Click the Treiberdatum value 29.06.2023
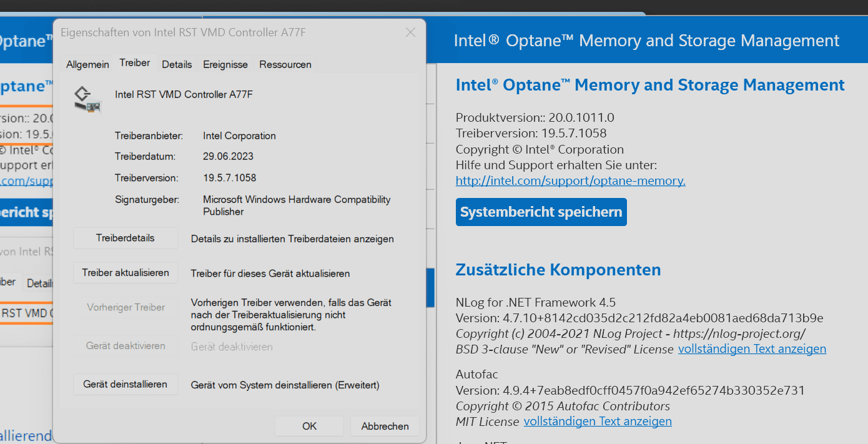868x444 pixels. (228, 157)
